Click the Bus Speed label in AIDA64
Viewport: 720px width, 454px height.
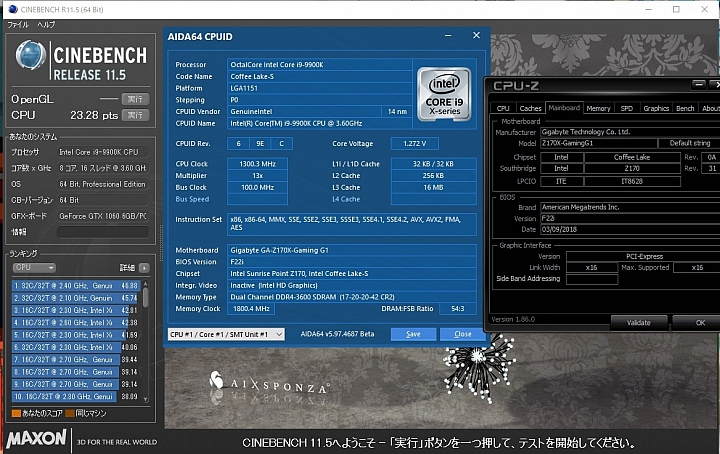pos(192,199)
